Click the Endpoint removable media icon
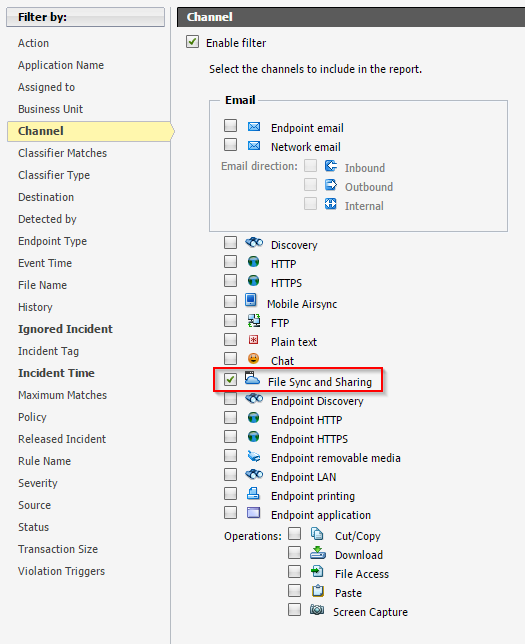 click(254, 456)
